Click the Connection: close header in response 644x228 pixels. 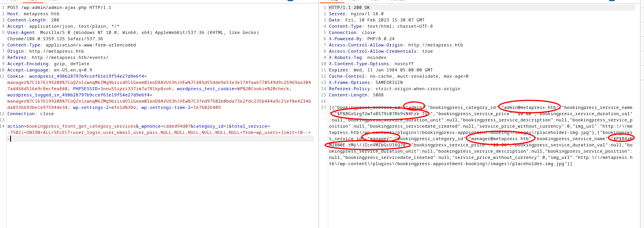352,32
